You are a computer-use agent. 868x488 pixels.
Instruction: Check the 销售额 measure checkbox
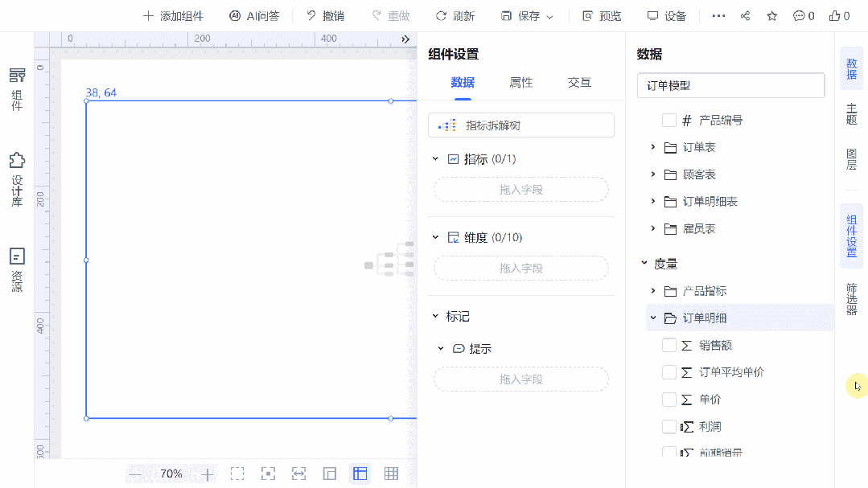click(668, 345)
